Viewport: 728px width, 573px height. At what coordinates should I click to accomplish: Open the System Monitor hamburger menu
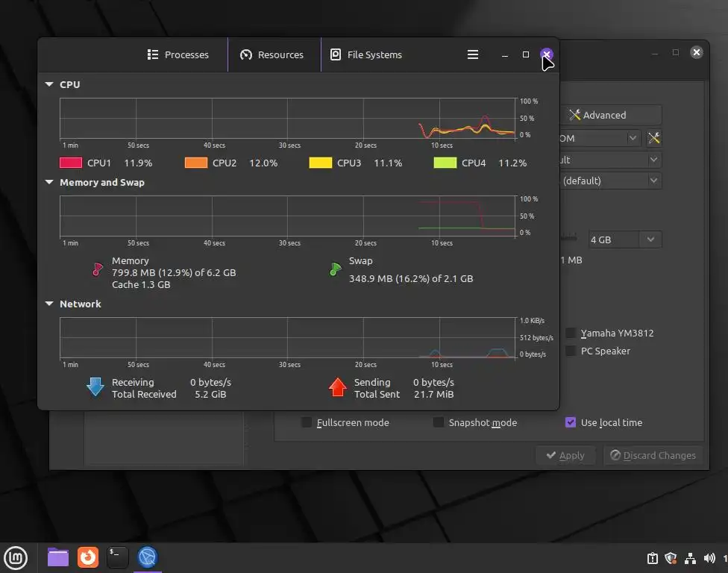[473, 54]
